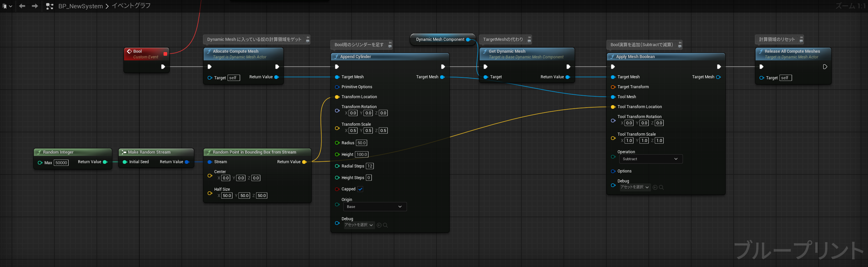Open the bookmark dropdown at top left
Screen dimensions: 868x267
[x=7, y=6]
